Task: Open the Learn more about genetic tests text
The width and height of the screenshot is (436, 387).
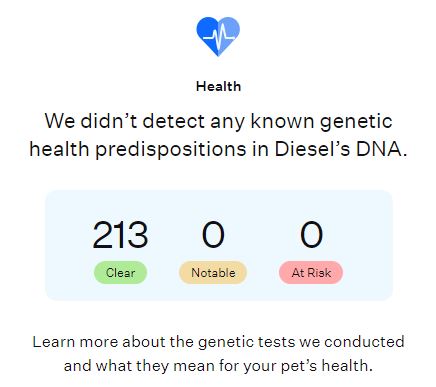Action: click(218, 354)
